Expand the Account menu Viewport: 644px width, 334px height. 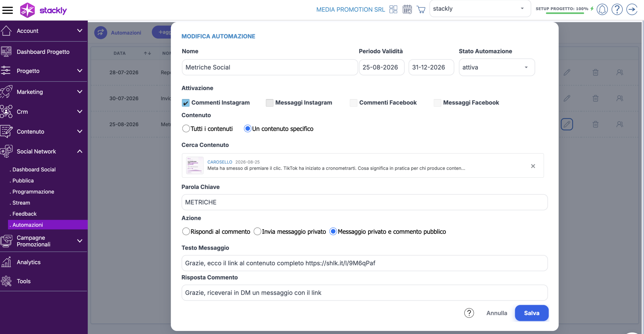[x=80, y=31]
